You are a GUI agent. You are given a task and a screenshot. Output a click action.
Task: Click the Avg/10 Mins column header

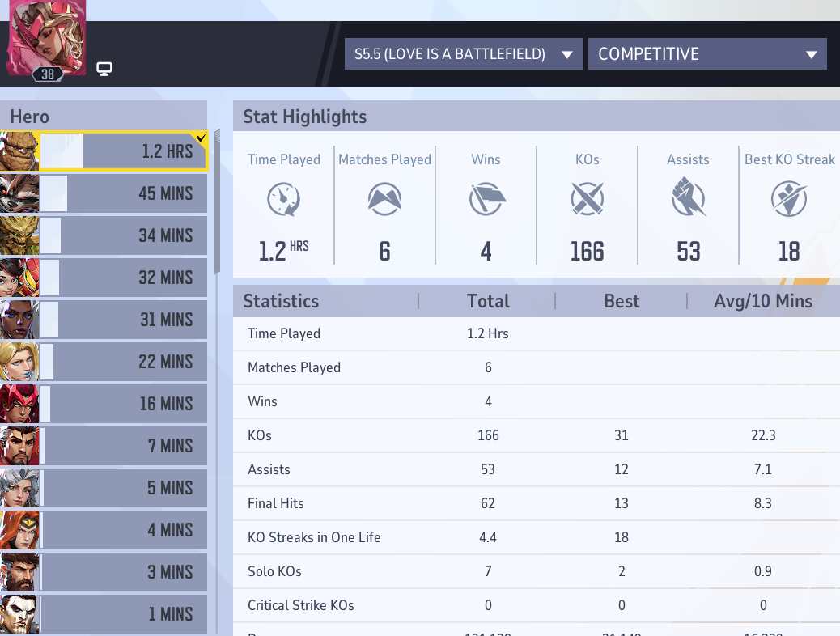click(x=763, y=301)
